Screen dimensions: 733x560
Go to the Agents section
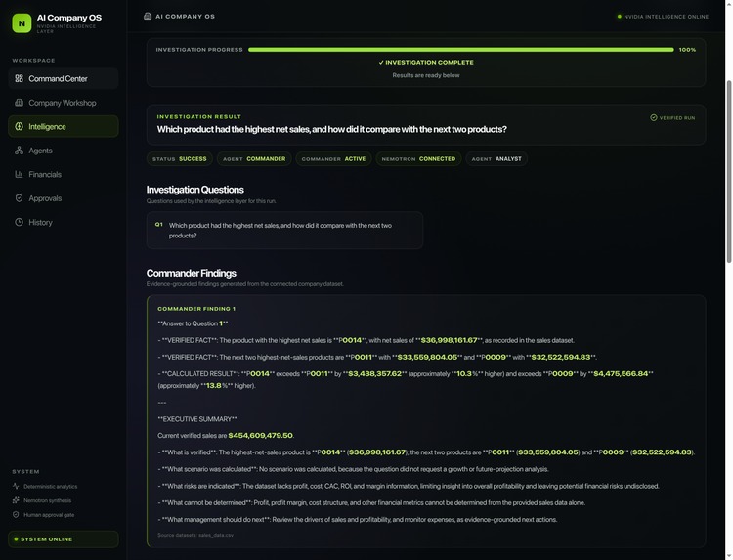(x=64, y=151)
